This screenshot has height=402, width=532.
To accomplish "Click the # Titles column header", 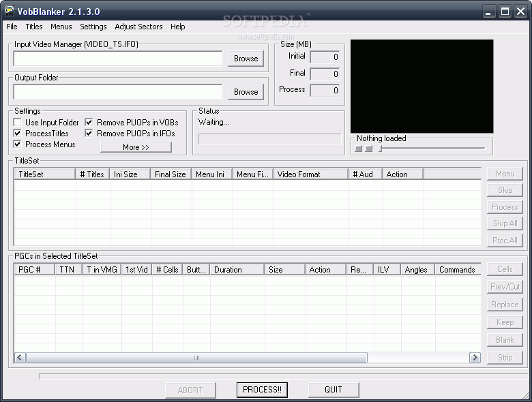I will pyautogui.click(x=92, y=174).
